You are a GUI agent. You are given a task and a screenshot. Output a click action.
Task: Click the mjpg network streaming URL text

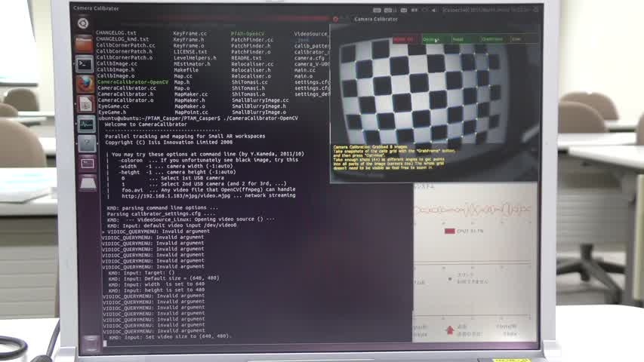176,196
